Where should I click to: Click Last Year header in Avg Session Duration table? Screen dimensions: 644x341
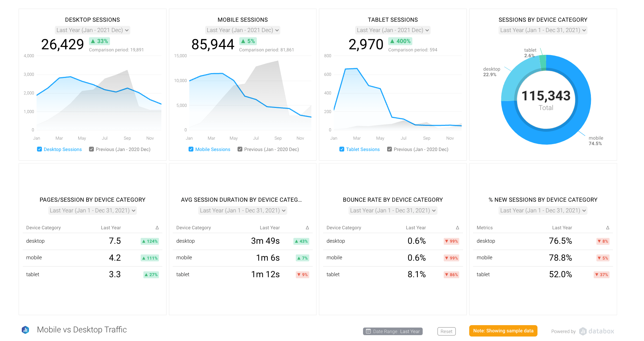pyautogui.click(x=270, y=228)
